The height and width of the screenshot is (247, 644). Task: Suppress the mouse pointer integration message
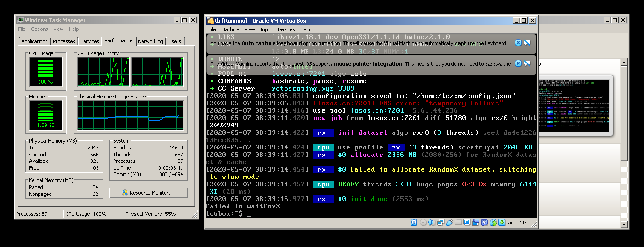point(527,63)
